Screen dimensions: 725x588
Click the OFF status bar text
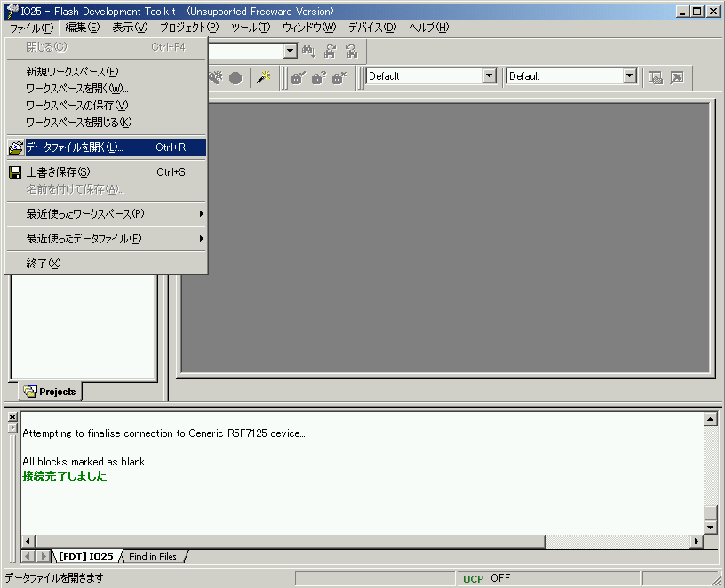[500, 578]
